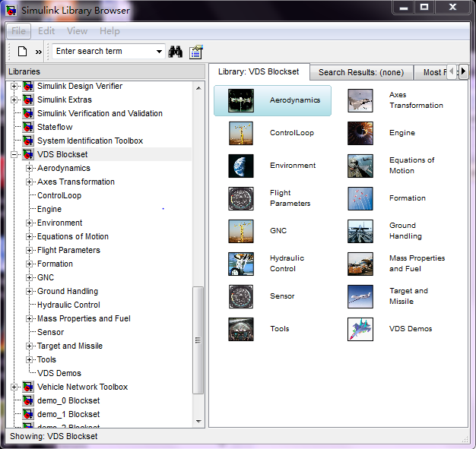Viewport: 476px width, 449px height.
Task: Click the binoculars search icon
Action: coord(176,52)
